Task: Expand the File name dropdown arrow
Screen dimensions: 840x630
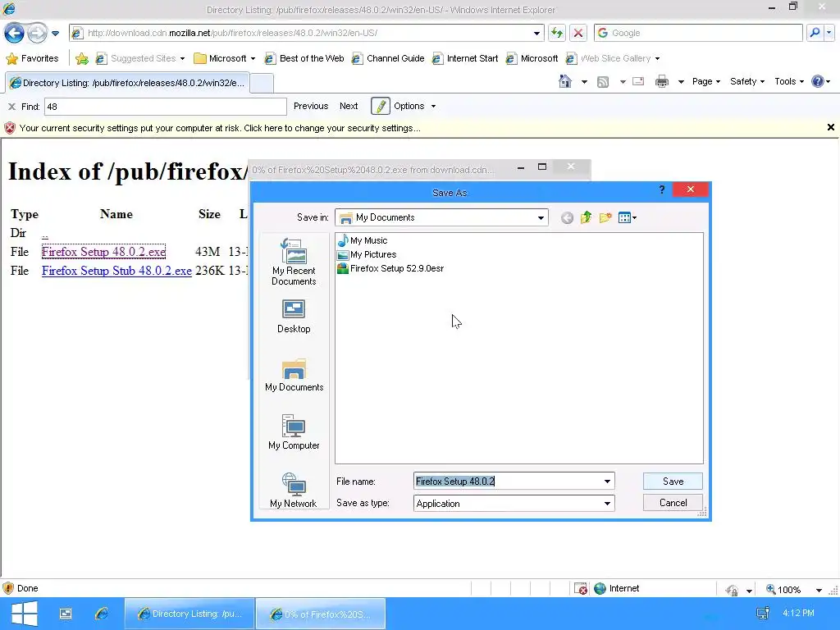Action: tap(608, 481)
